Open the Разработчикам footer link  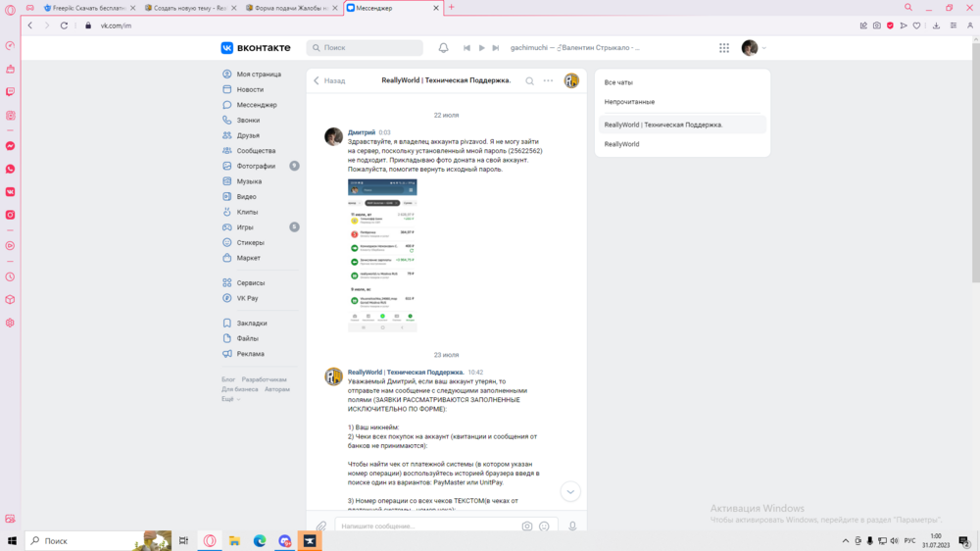point(264,379)
